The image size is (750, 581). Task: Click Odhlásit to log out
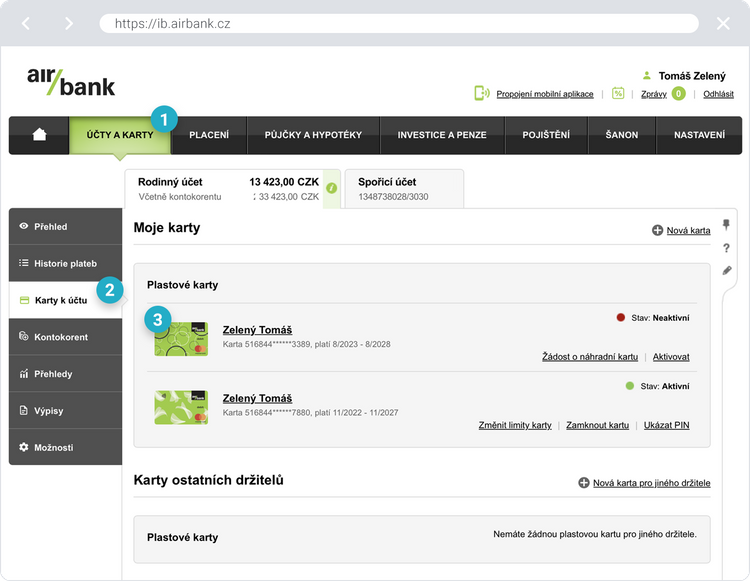click(x=718, y=94)
